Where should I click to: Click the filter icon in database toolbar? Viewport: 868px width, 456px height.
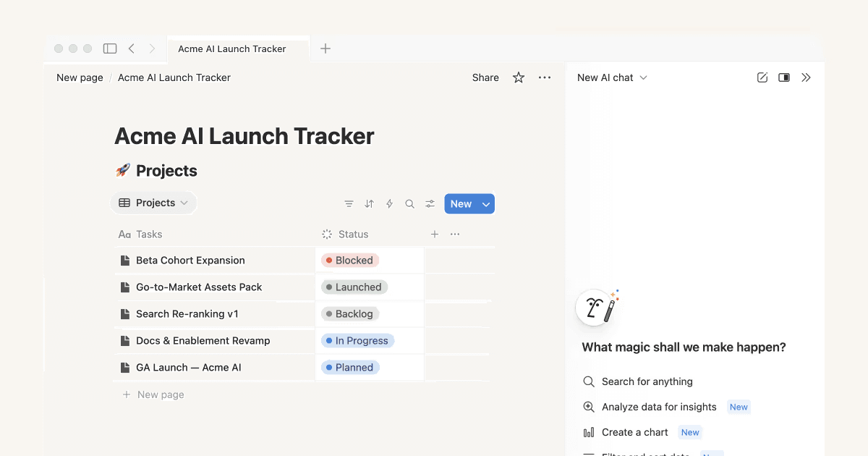pos(349,204)
